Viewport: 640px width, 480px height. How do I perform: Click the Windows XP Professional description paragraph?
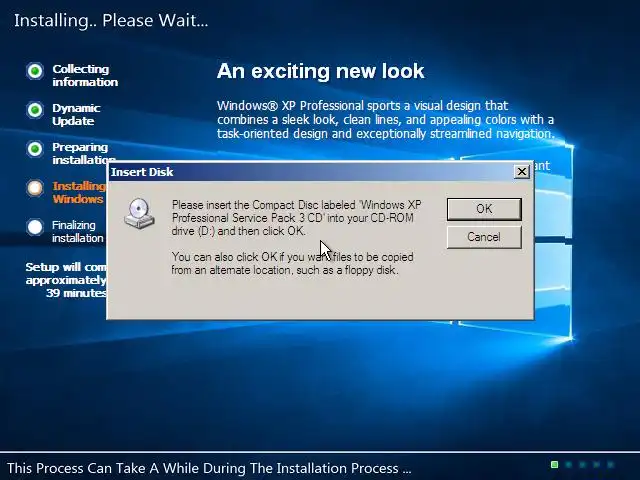point(386,120)
